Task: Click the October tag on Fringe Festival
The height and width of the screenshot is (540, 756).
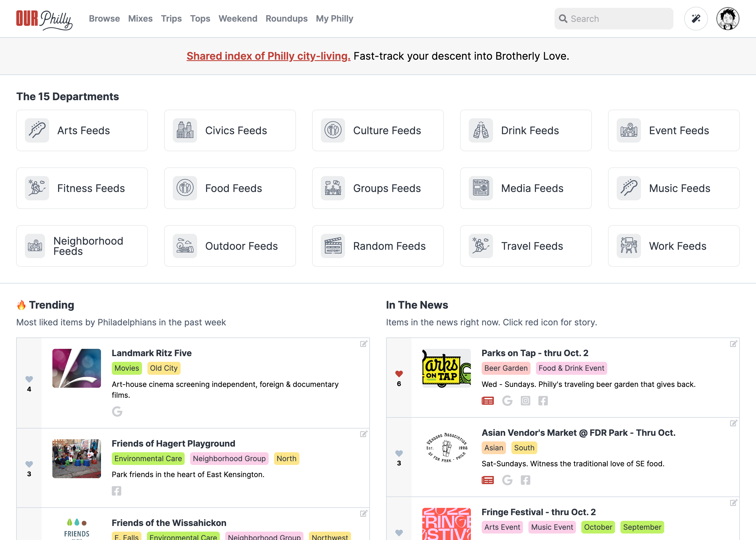Action: point(598,527)
